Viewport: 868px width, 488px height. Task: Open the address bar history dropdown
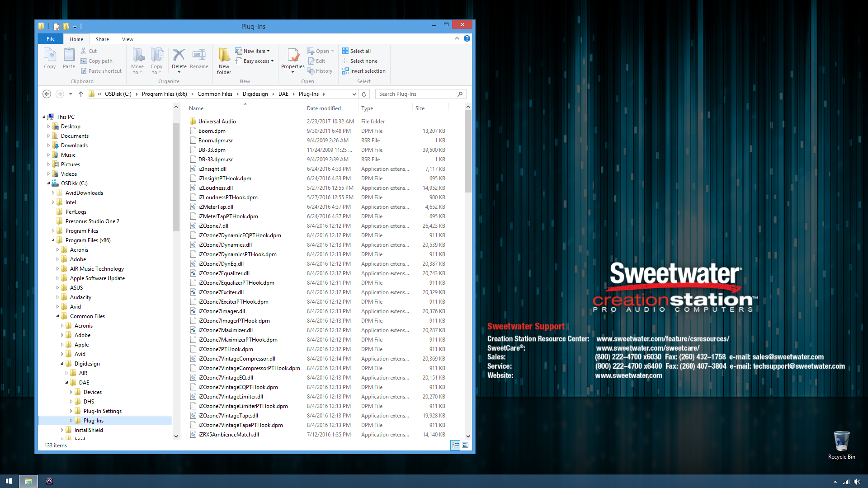pyautogui.click(x=354, y=94)
